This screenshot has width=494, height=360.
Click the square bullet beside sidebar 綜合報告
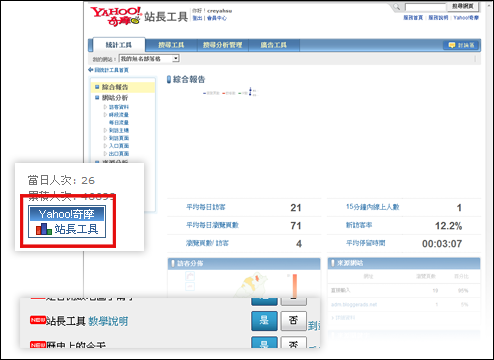click(x=97, y=87)
